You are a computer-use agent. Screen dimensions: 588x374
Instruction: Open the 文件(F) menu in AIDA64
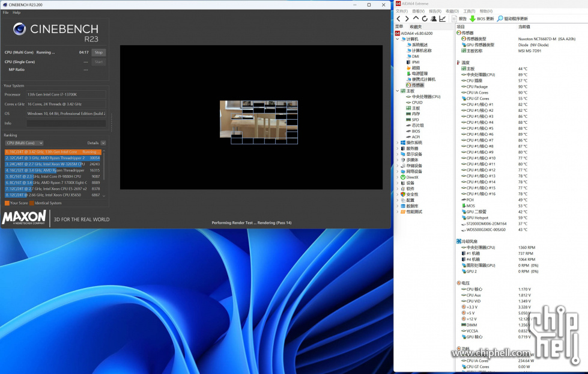pos(402,11)
